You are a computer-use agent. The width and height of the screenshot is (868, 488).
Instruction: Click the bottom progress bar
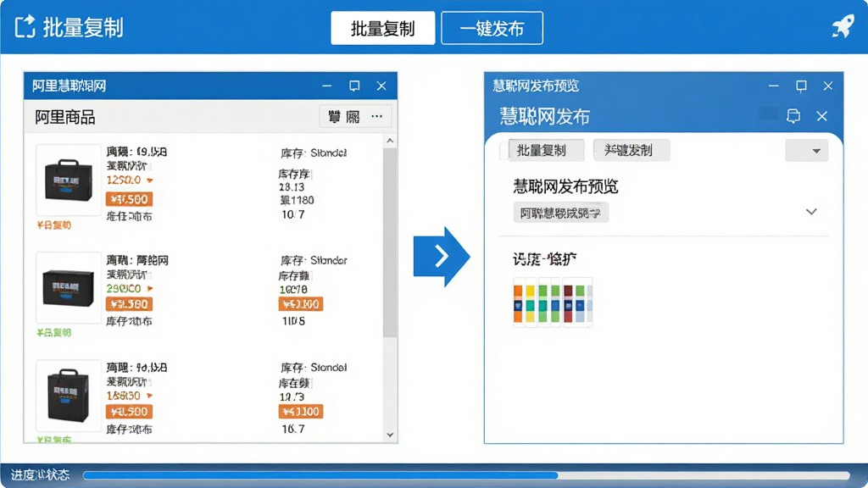(x=466, y=475)
